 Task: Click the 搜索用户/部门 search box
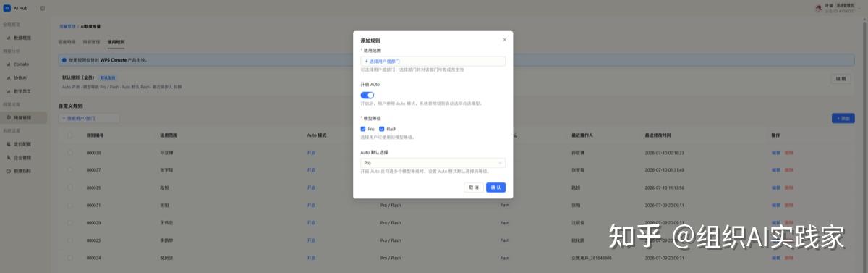(x=88, y=117)
